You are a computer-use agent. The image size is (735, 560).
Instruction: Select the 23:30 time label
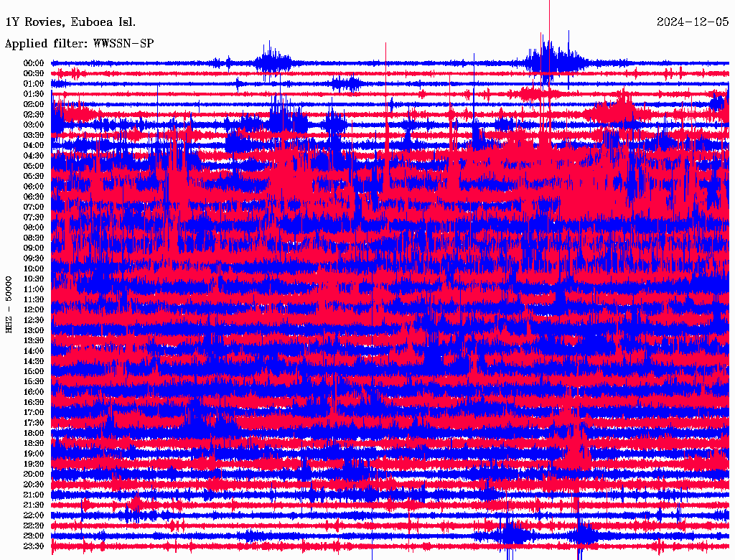(x=34, y=546)
